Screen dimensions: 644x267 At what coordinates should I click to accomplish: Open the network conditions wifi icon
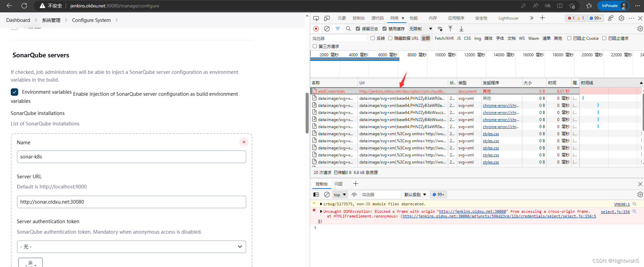[440, 29]
